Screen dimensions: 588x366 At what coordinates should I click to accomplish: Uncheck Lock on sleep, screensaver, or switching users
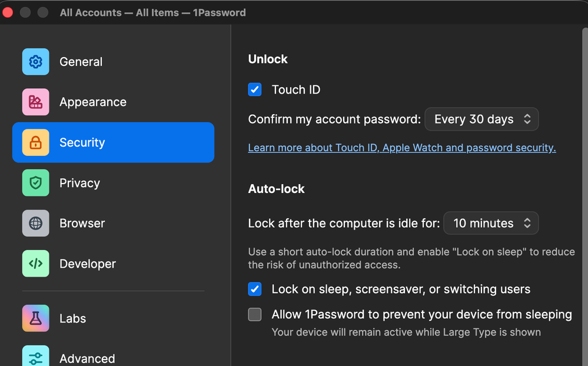(x=255, y=289)
